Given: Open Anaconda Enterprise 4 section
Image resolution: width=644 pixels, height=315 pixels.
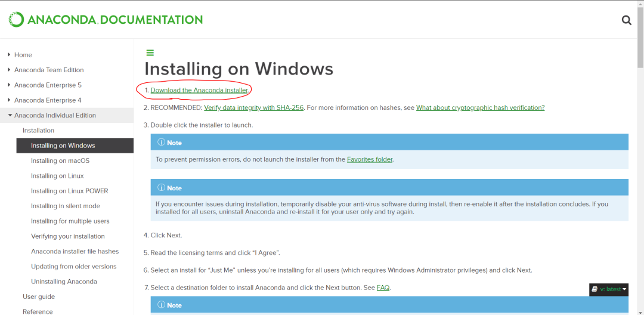Looking at the screenshot, I should (48, 100).
